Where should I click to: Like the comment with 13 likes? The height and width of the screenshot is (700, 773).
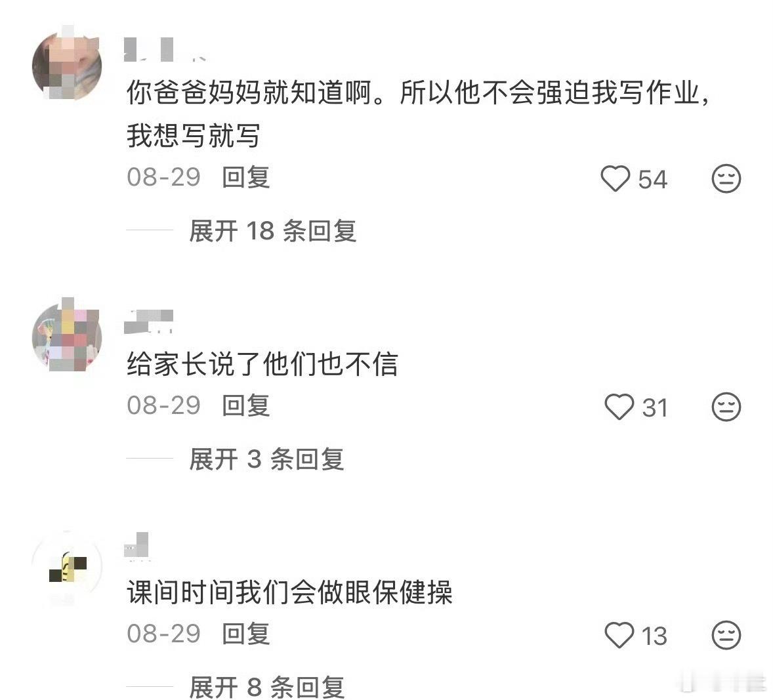click(619, 635)
